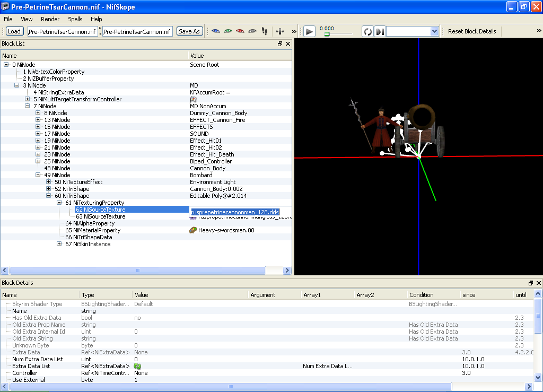Viewport: 543px width, 392px height.
Task: Click the animation time slider handle
Action: pyautogui.click(x=327, y=34)
